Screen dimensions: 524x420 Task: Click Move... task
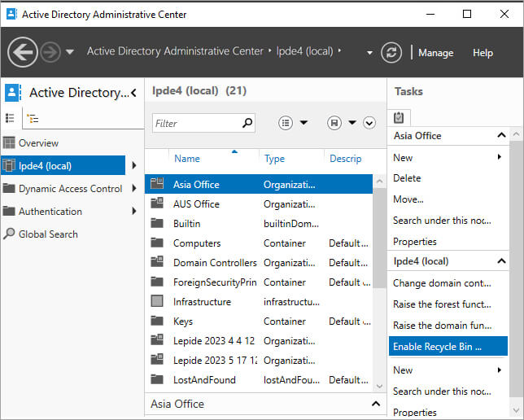[408, 199]
